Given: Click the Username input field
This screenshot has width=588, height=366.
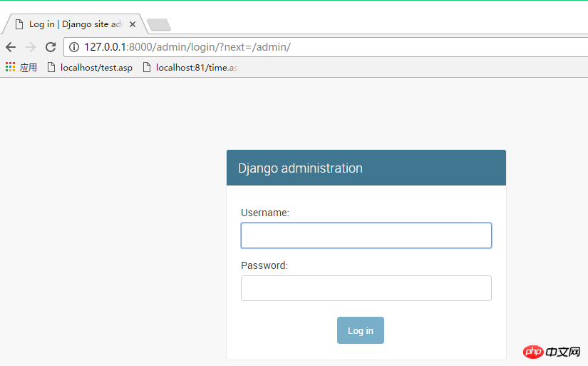Looking at the screenshot, I should pos(366,235).
